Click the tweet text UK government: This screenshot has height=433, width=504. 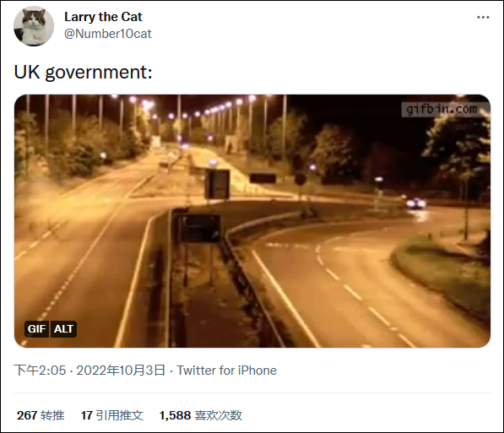[83, 72]
